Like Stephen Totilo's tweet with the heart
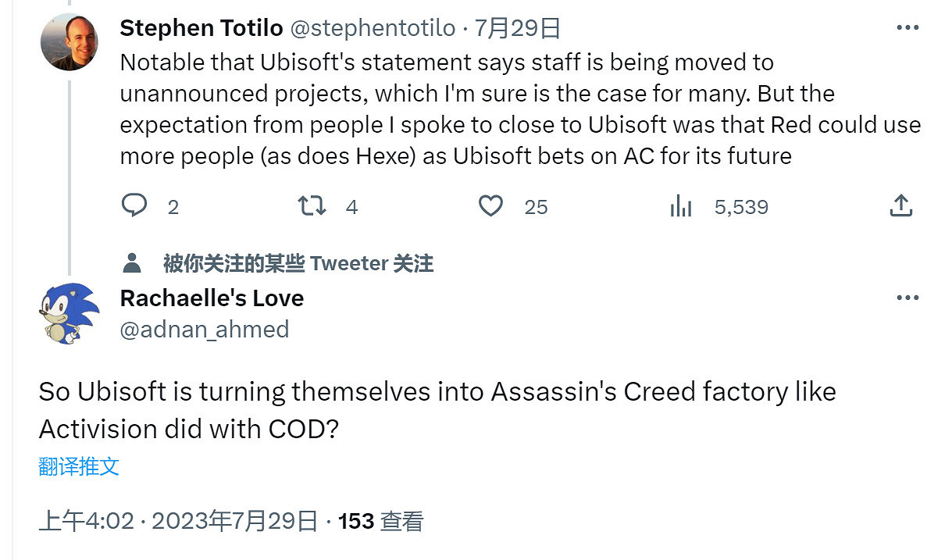The height and width of the screenshot is (560, 945). pyautogui.click(x=490, y=206)
